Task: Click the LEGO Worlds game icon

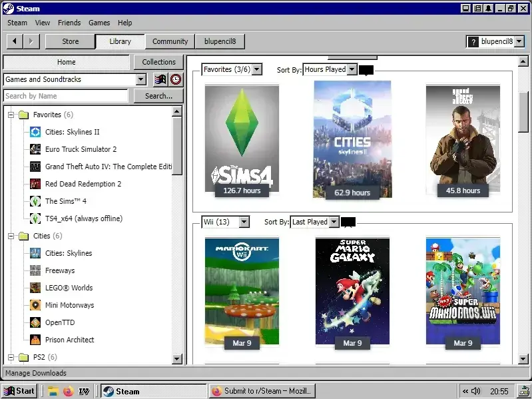Action: click(35, 288)
